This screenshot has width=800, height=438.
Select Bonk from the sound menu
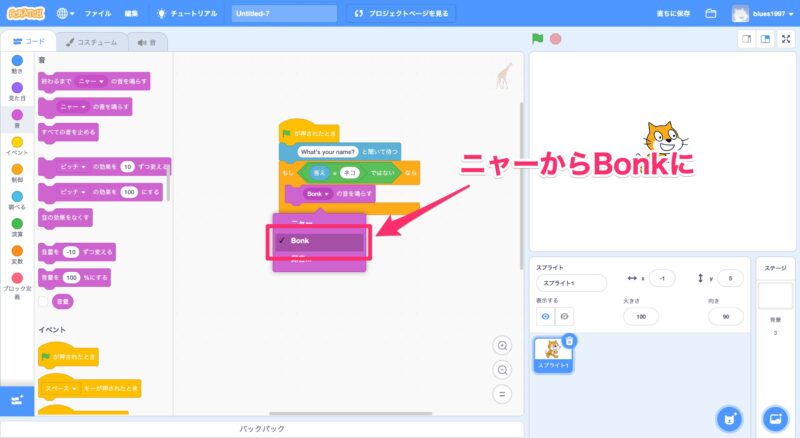320,241
